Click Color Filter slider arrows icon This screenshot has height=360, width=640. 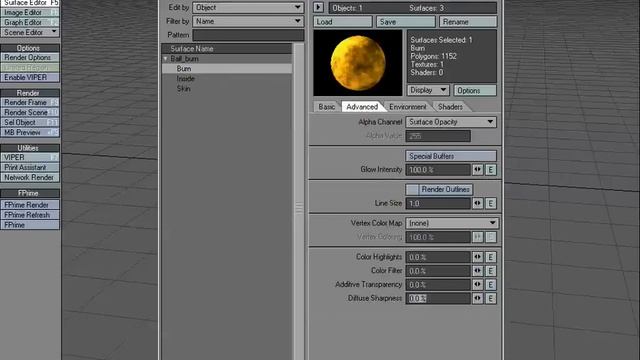[x=478, y=271]
